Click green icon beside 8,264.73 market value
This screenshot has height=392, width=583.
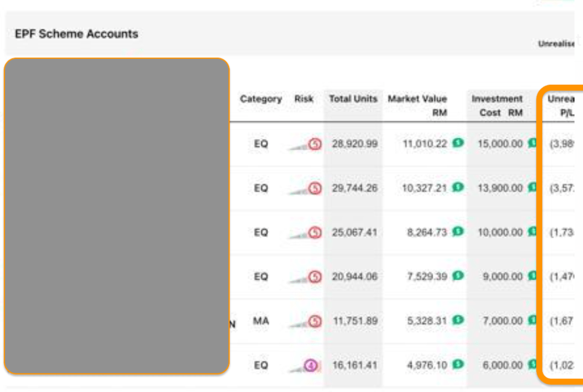pyautogui.click(x=458, y=231)
